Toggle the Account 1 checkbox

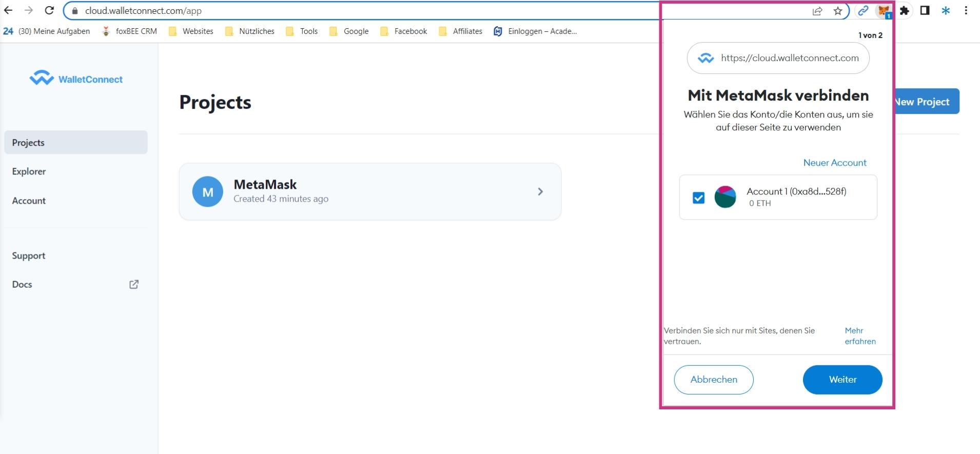[x=698, y=198]
